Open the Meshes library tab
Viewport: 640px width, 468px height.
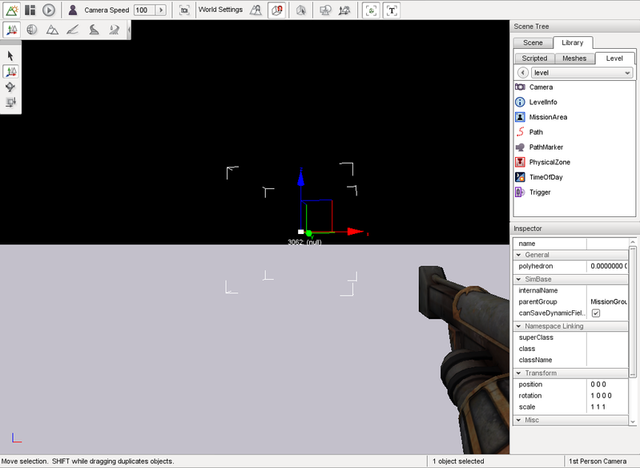[574, 58]
